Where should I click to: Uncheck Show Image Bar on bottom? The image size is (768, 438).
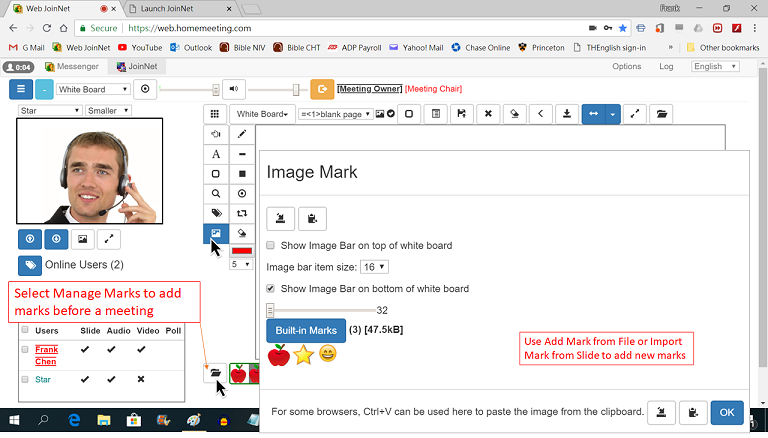click(x=271, y=289)
